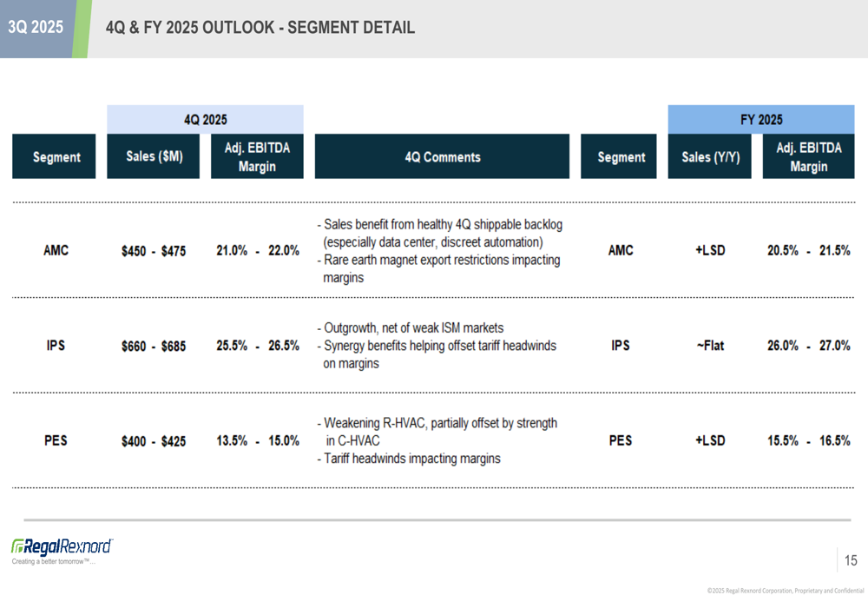Click the Weakening R-HVAC comment line

tap(440, 423)
